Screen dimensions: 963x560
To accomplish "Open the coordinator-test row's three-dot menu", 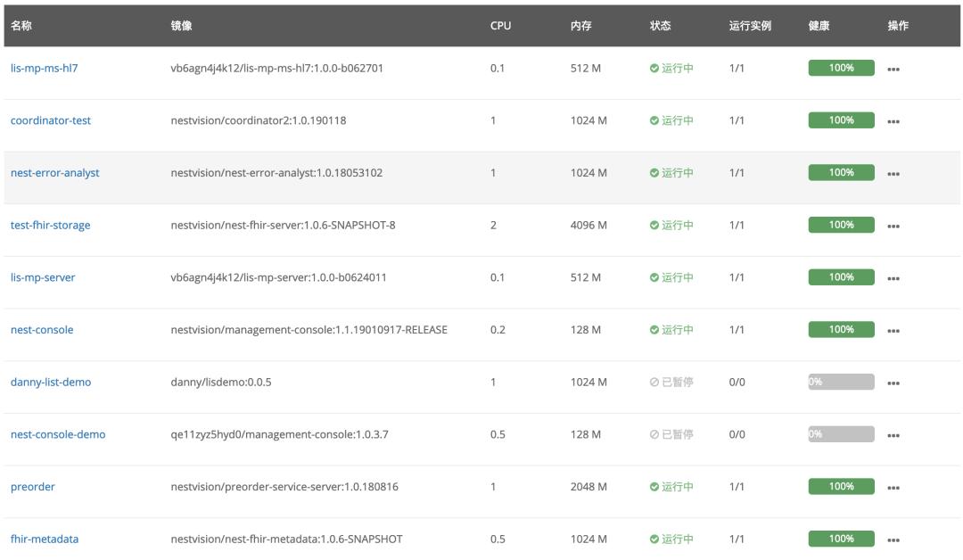I will coord(893,121).
